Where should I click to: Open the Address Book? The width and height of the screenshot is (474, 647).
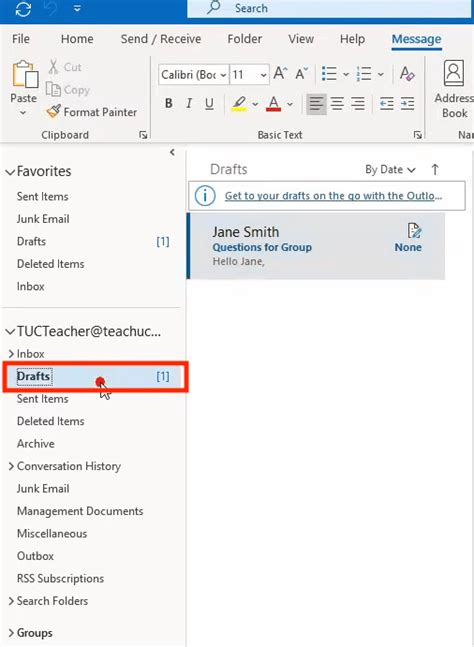click(454, 90)
